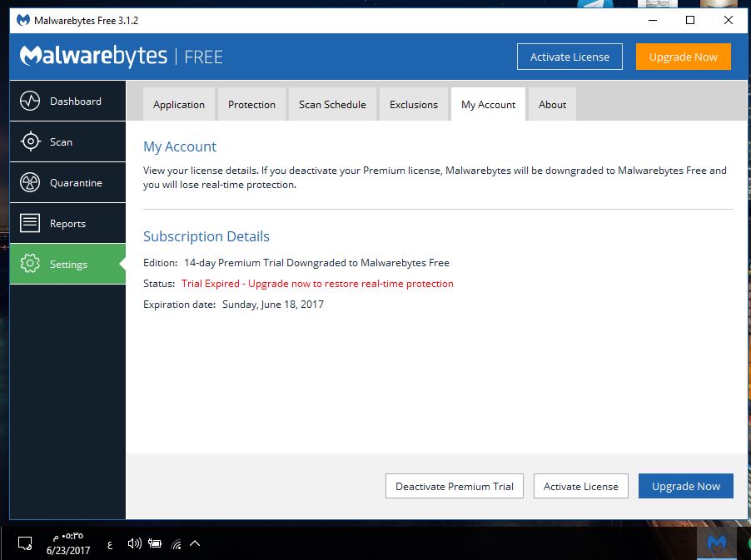Open the Protection tab
Image resolution: width=751 pixels, height=560 pixels.
point(252,104)
